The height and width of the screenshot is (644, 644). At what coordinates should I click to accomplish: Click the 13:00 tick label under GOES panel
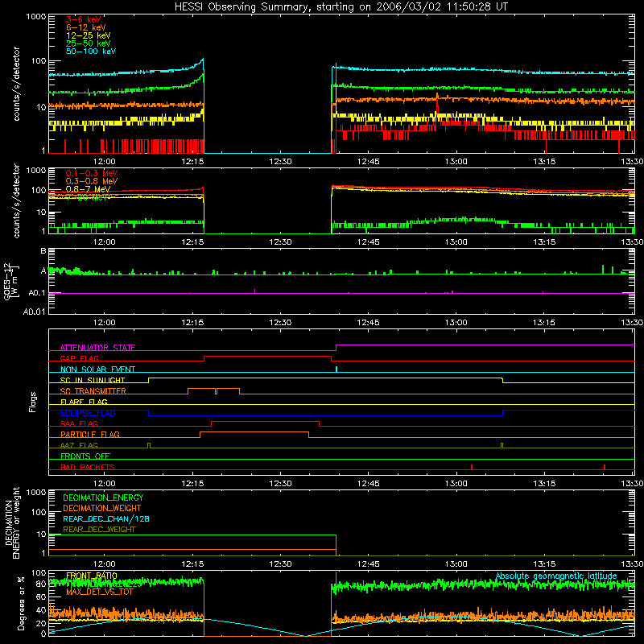coord(456,323)
